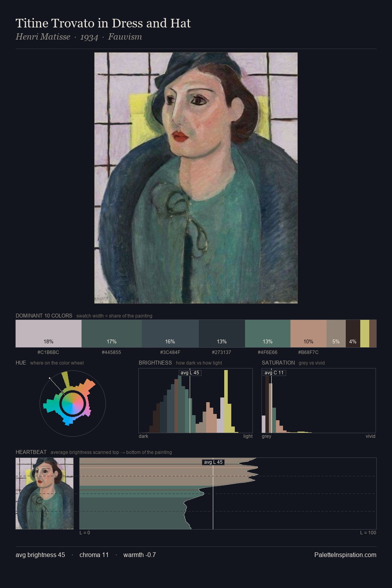Click the HUE section heading
Viewport: 392px width, 588px height.
[x=21, y=363]
